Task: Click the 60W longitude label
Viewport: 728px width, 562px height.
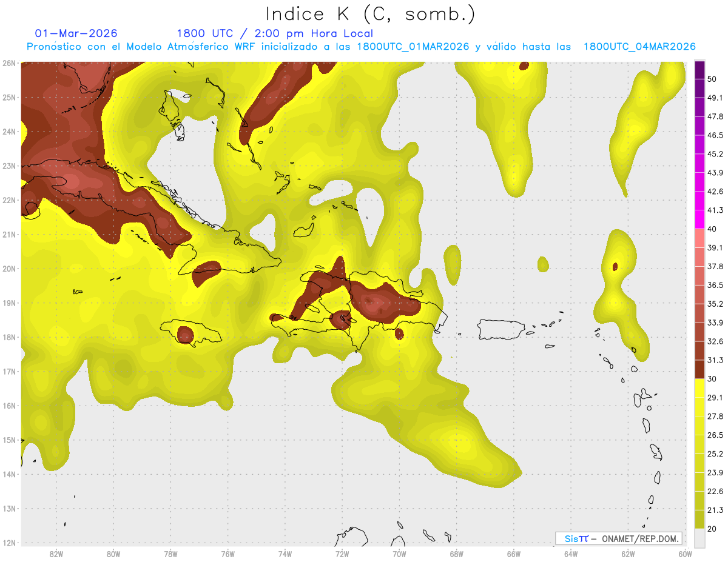Action: coord(686,554)
